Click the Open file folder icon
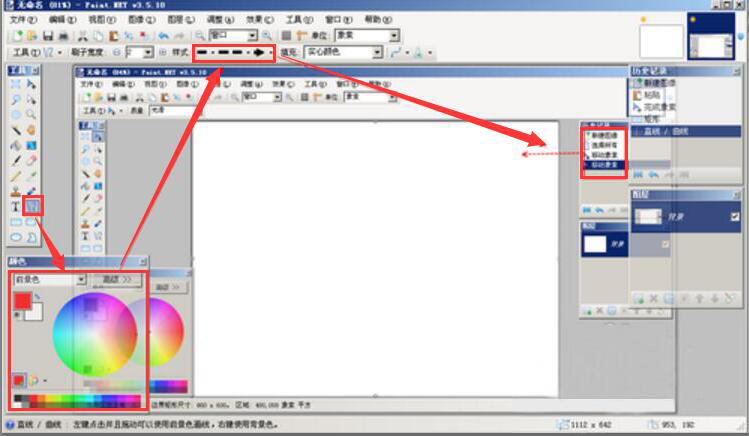This screenshot has height=436, width=749. [x=32, y=35]
